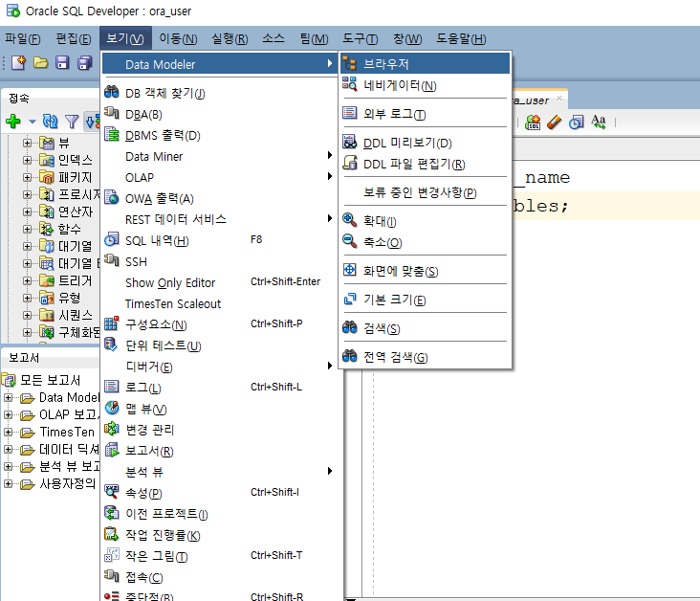The width and height of the screenshot is (700, 601).
Task: Select DBMS 출력(D) menu item
Action: [x=219, y=135]
